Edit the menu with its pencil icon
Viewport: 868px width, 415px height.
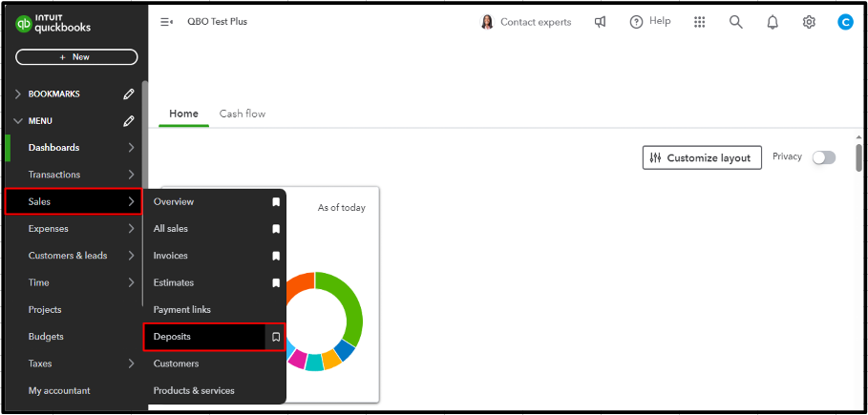tap(128, 120)
